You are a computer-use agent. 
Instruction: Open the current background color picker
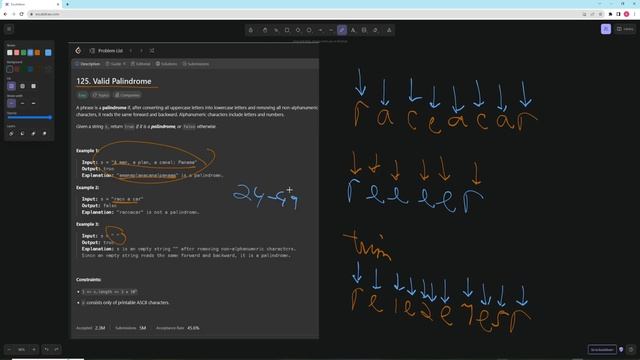pyautogui.click(x=48, y=69)
